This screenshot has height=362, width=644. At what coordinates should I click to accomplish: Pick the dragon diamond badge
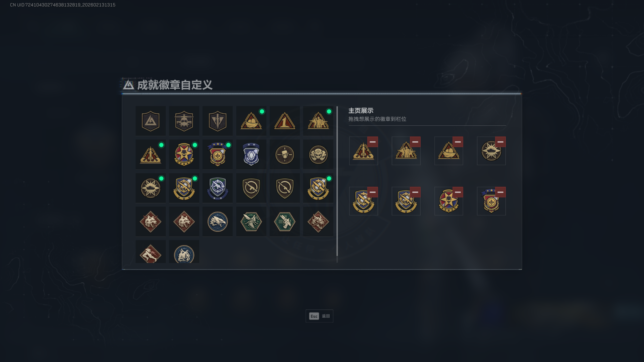click(x=318, y=221)
